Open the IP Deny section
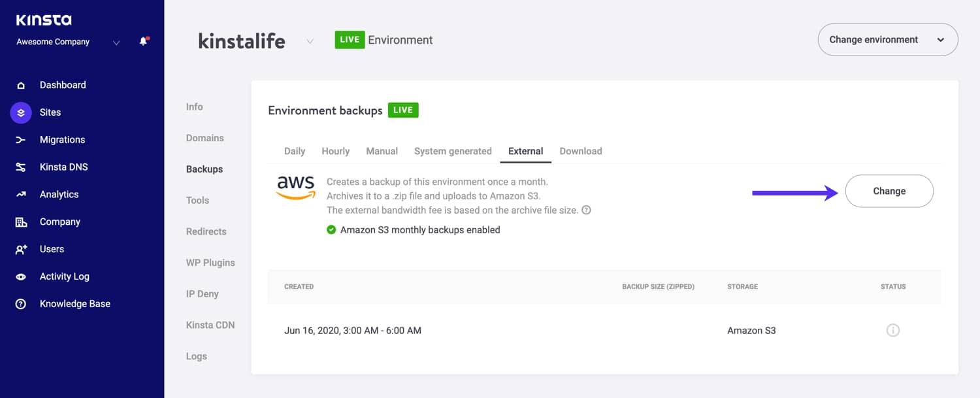Viewport: 980px width, 398px height. [203, 294]
